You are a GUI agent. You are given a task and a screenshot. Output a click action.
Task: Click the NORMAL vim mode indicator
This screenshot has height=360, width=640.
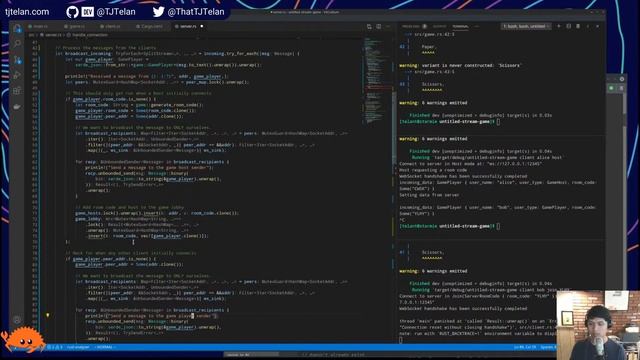(104, 347)
